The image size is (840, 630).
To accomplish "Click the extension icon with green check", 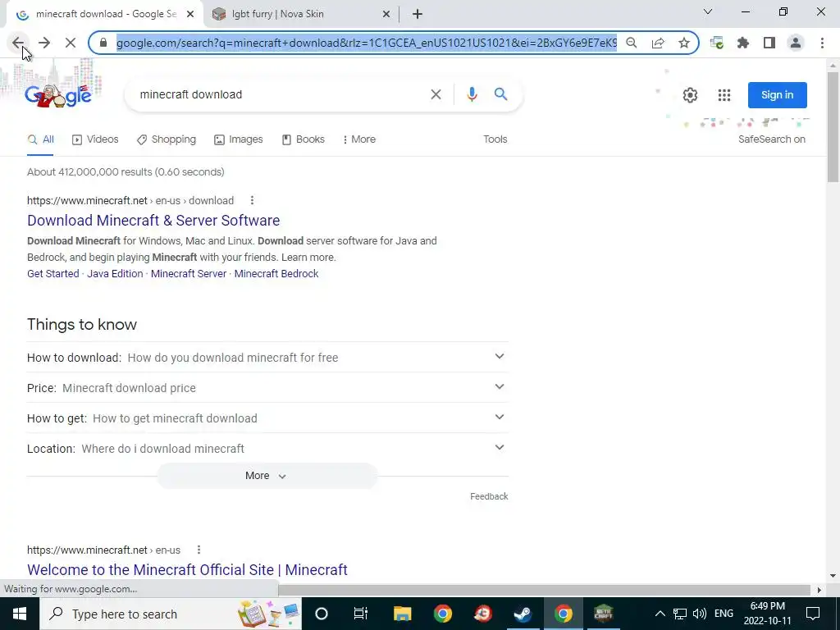I will click(716, 43).
